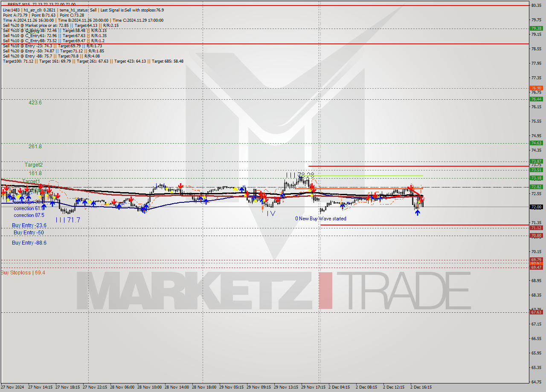Click the green 73.18 price tag

click(536, 178)
